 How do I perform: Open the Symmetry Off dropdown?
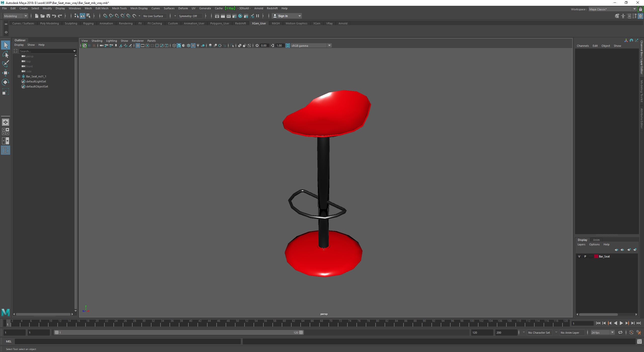click(190, 16)
